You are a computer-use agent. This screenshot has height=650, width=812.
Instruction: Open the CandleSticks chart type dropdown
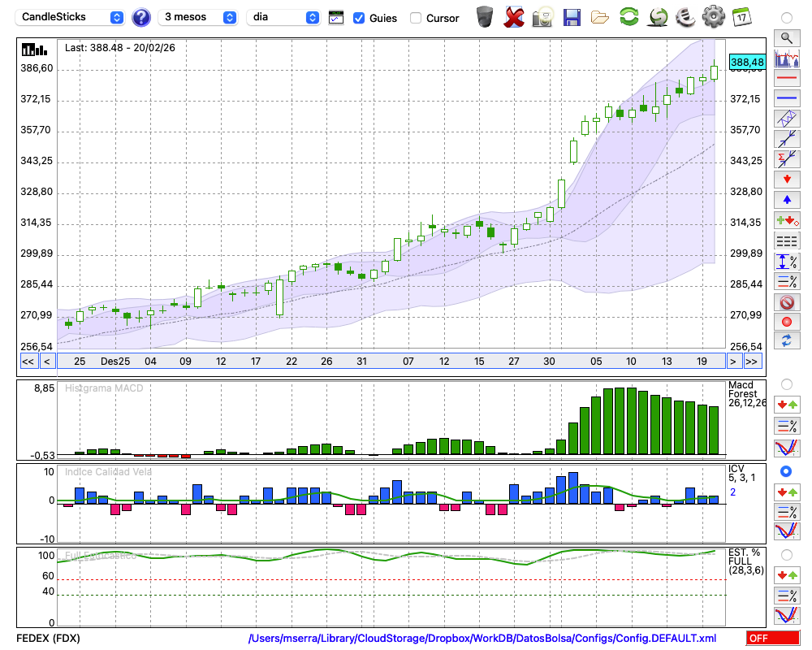tap(71, 17)
